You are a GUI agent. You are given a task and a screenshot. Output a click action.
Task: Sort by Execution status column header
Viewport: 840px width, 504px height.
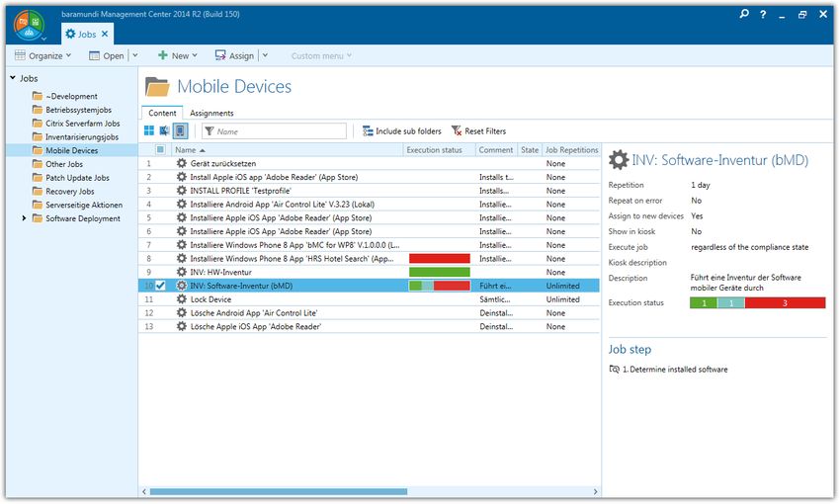click(x=440, y=150)
